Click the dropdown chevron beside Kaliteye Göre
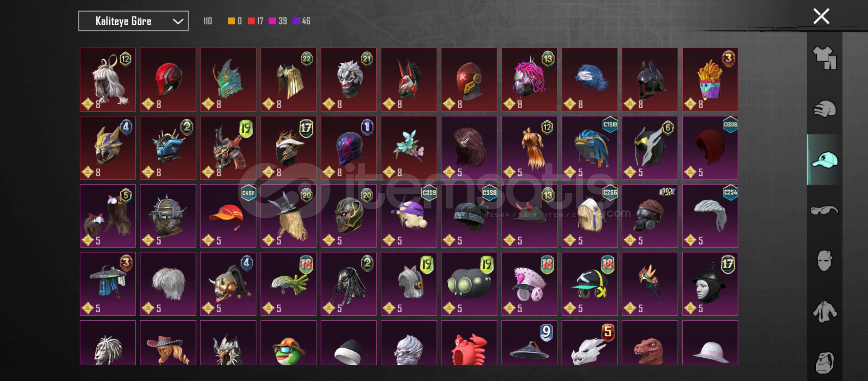 (x=178, y=22)
